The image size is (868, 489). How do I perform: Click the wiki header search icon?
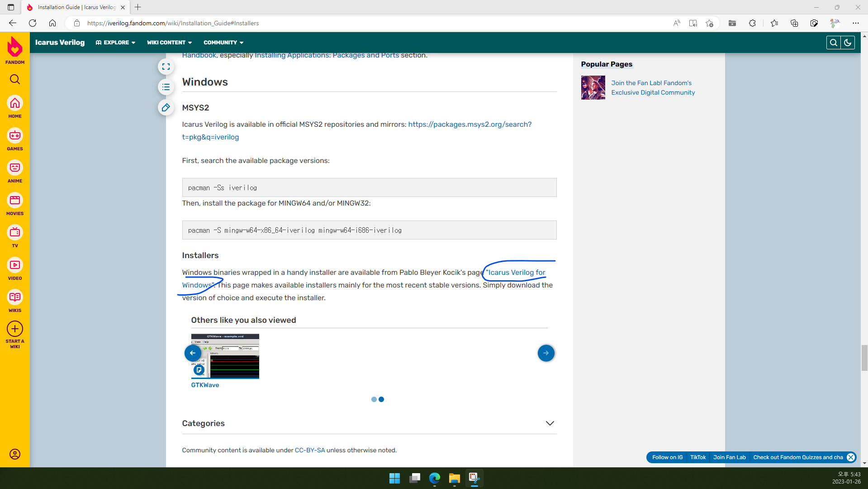833,43
